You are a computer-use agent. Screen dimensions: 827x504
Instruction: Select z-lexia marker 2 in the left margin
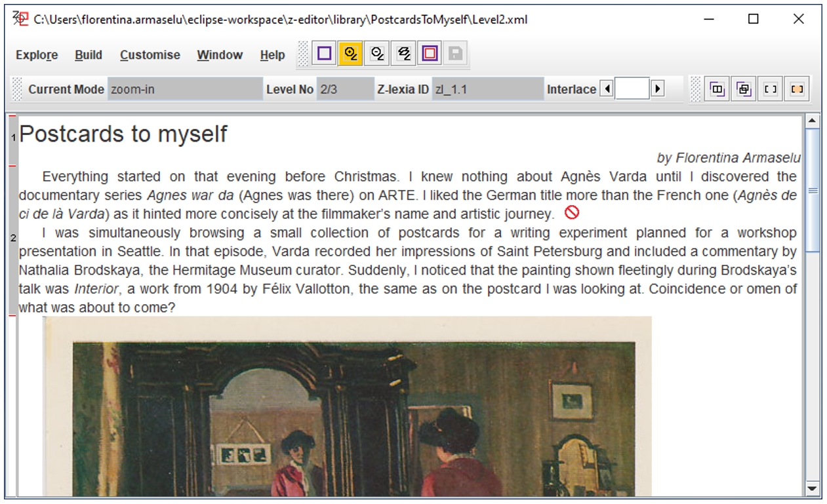pos(13,239)
